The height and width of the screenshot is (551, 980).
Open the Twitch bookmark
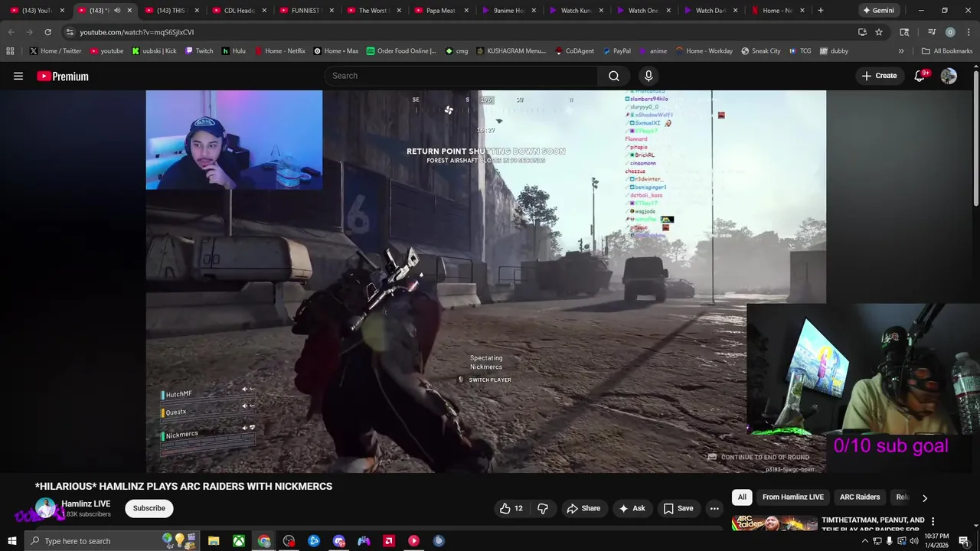click(198, 51)
